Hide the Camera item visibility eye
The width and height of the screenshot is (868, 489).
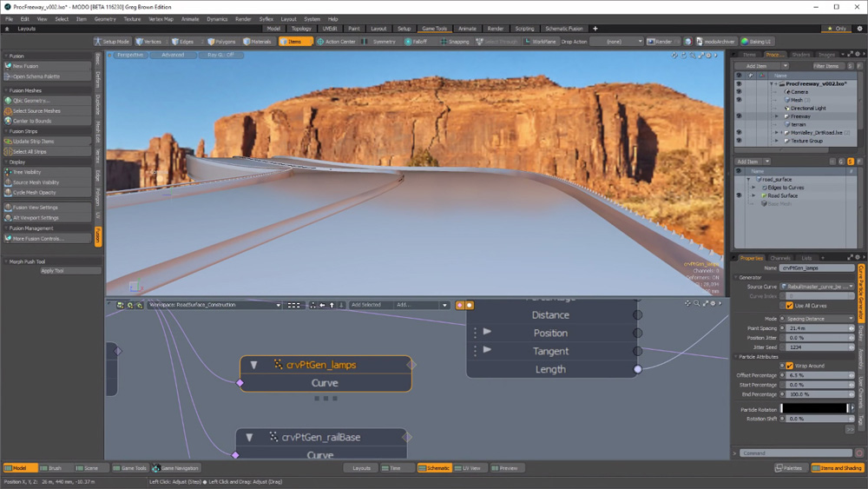739,91
